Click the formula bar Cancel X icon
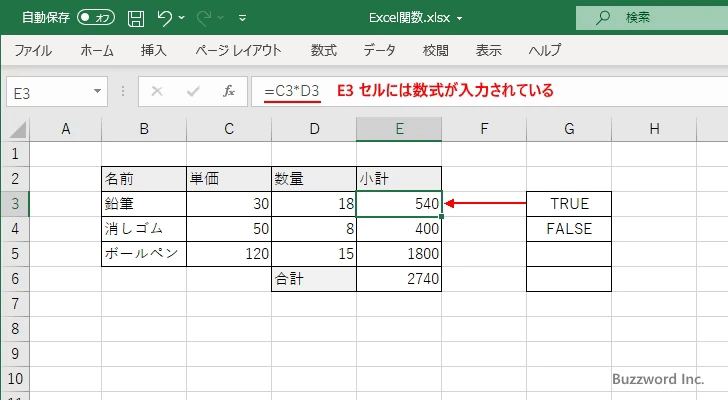Viewport: 728px width, 400px height. (157, 91)
